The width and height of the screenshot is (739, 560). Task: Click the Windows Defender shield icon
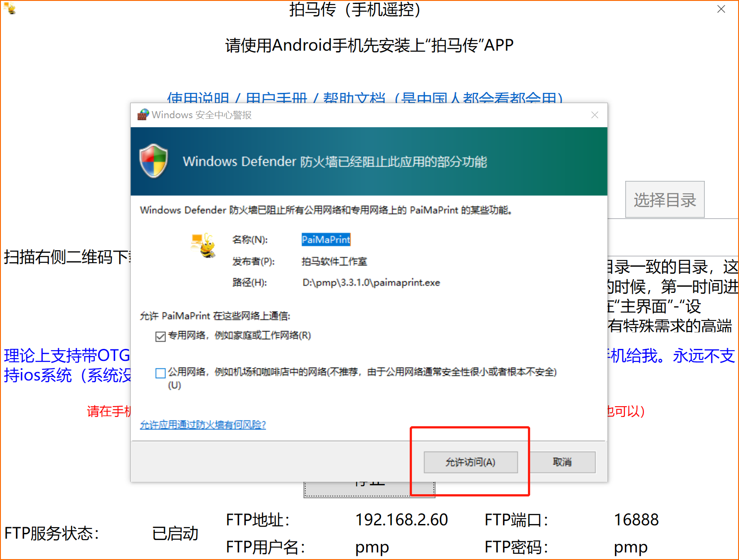pyautogui.click(x=153, y=161)
